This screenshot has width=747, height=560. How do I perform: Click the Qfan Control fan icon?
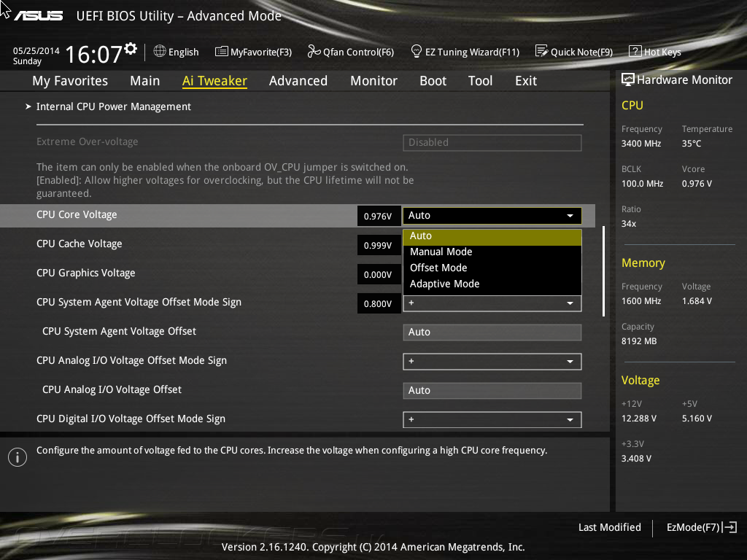point(314,51)
